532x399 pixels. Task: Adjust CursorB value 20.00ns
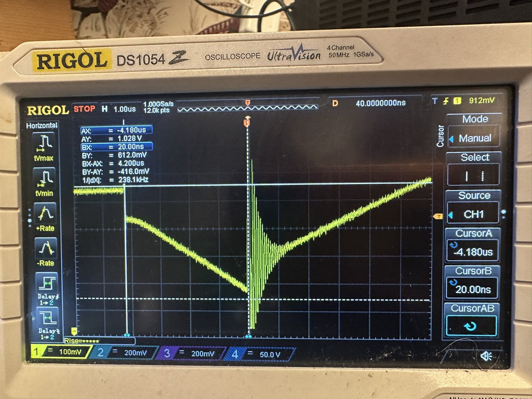click(472, 289)
